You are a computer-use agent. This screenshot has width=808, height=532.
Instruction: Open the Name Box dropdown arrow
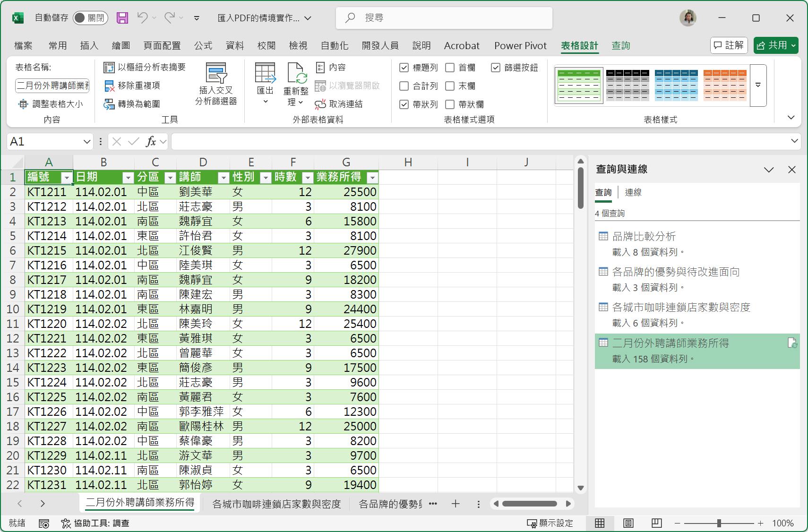tap(87, 141)
